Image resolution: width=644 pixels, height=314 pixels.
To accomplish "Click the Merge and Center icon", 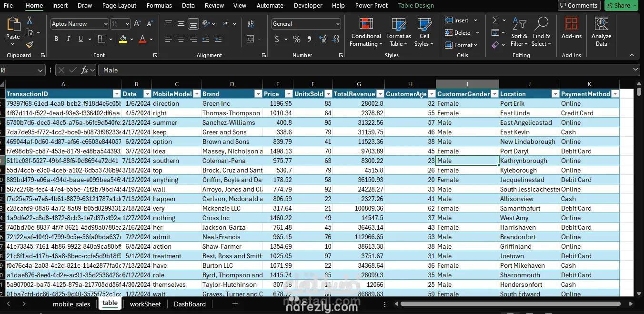I will point(250,39).
